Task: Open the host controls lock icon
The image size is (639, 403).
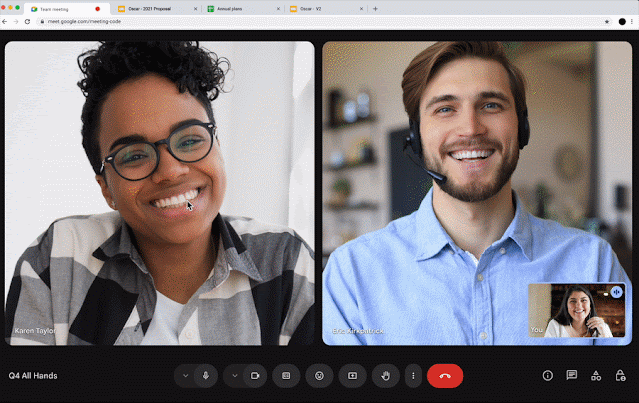Action: (620, 376)
